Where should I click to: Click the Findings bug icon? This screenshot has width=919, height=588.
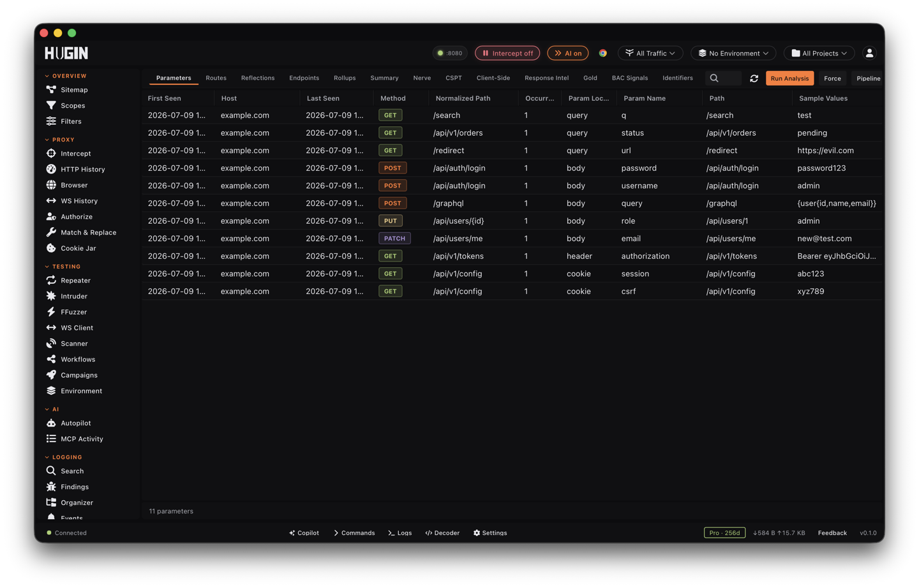51,487
